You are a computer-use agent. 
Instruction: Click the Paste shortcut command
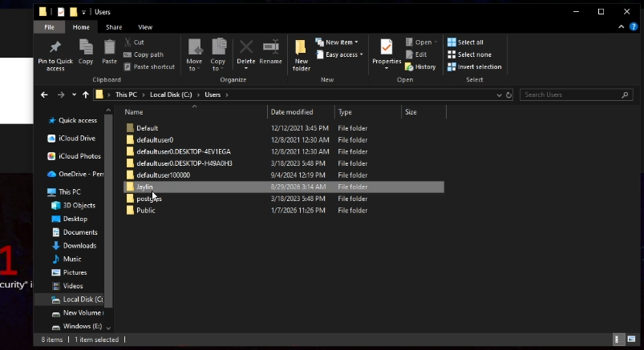click(x=149, y=67)
